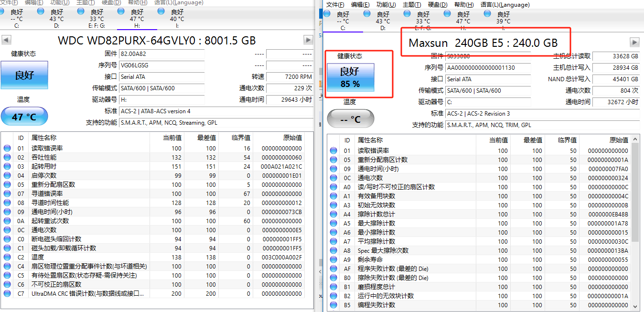This screenshot has height=312, width=644.
Task: Click the status orb for 起转用时 row
Action: tap(7, 166)
